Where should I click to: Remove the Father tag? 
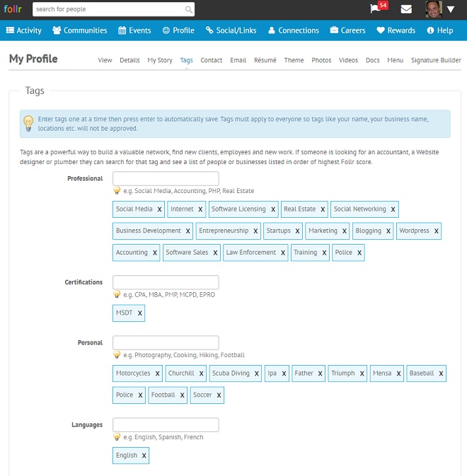point(321,373)
